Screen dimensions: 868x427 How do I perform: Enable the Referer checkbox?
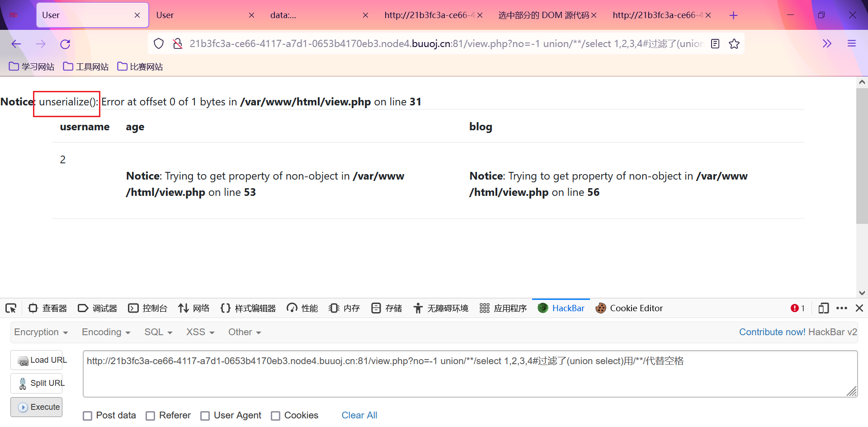(151, 416)
